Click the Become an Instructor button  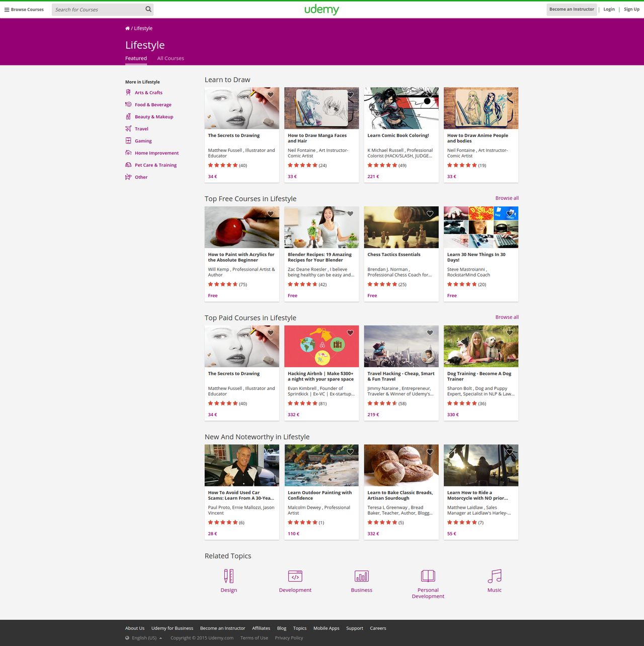click(x=572, y=9)
